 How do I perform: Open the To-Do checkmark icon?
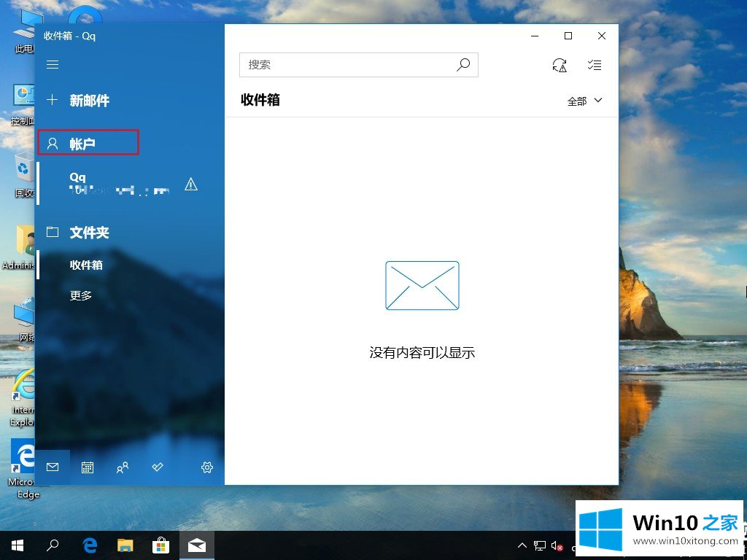[x=158, y=467]
